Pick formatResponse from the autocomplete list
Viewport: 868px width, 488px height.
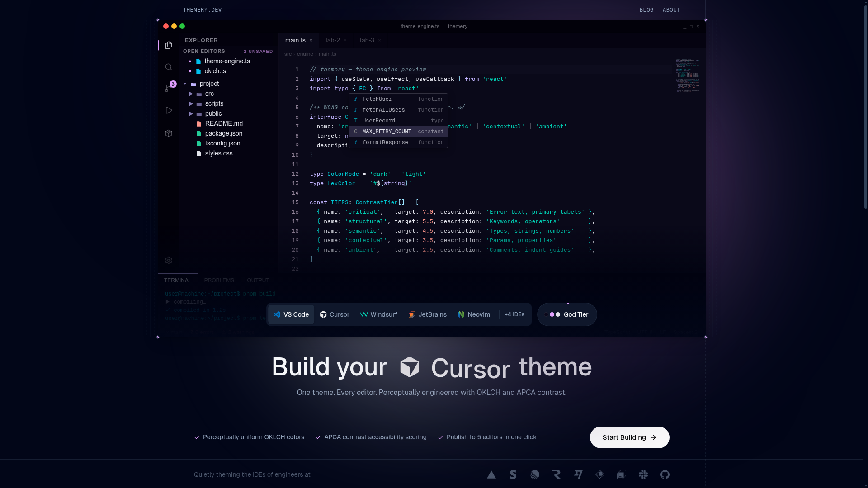[398, 142]
